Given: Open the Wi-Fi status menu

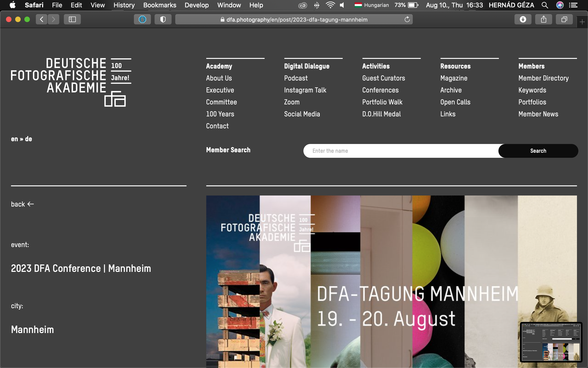Looking at the screenshot, I should [x=330, y=5].
